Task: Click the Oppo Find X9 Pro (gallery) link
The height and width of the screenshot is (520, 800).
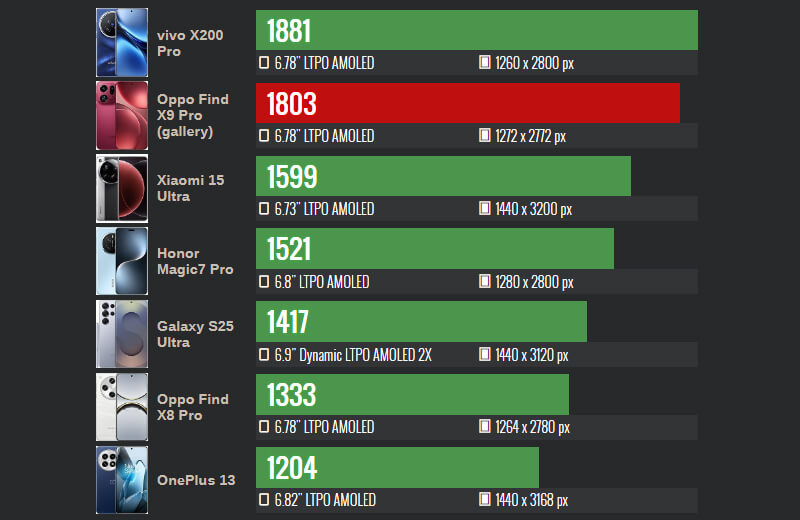Action: (192, 116)
